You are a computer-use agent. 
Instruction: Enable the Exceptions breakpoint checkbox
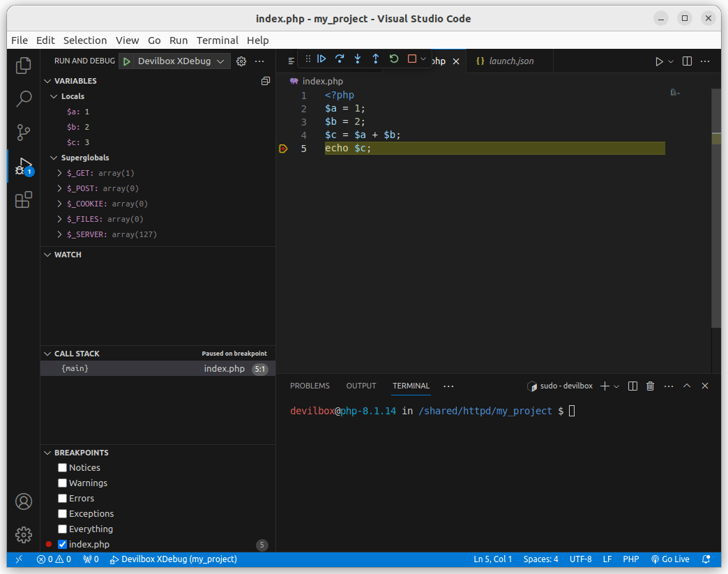[63, 514]
